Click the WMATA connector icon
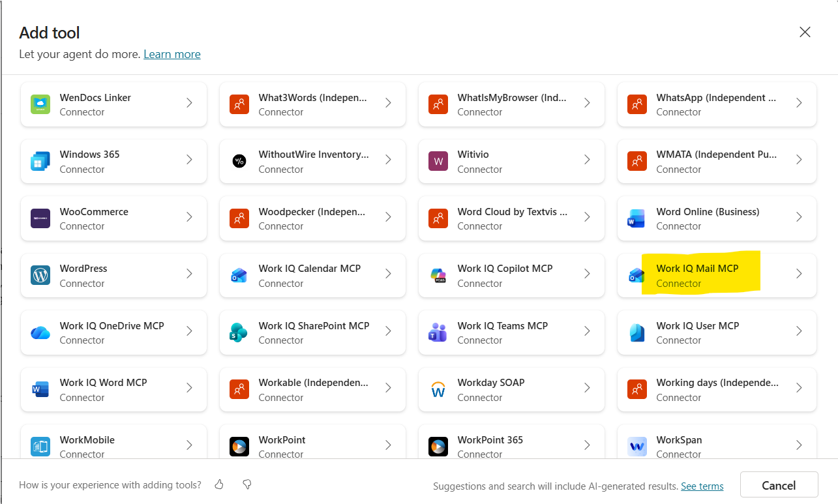This screenshot has width=838, height=504. click(637, 161)
